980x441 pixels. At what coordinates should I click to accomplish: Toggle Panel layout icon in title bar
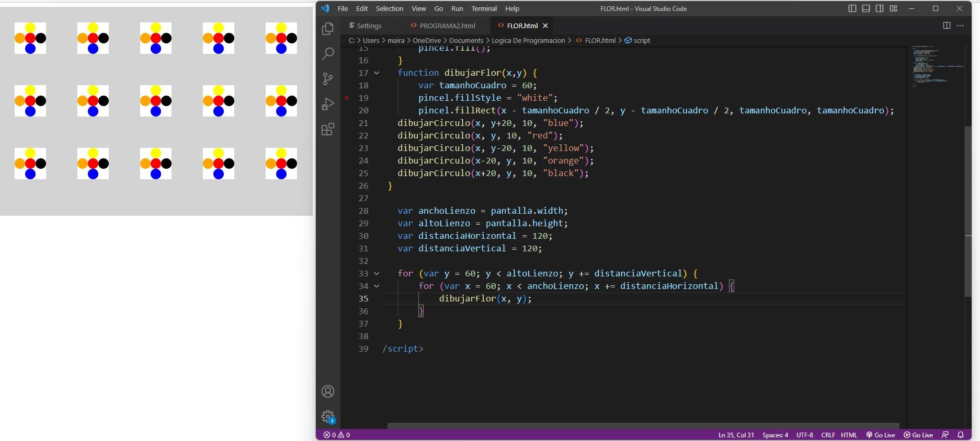[x=866, y=8]
